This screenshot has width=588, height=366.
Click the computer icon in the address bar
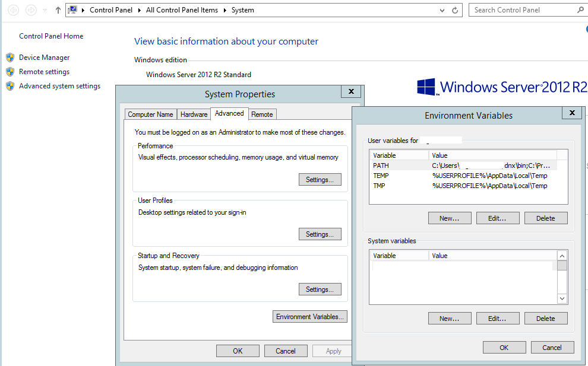pos(72,10)
